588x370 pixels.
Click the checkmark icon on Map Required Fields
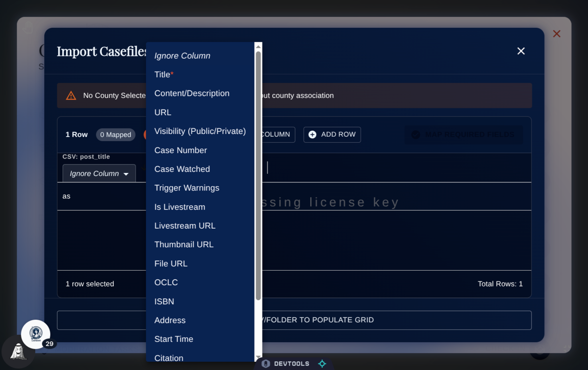click(x=416, y=135)
